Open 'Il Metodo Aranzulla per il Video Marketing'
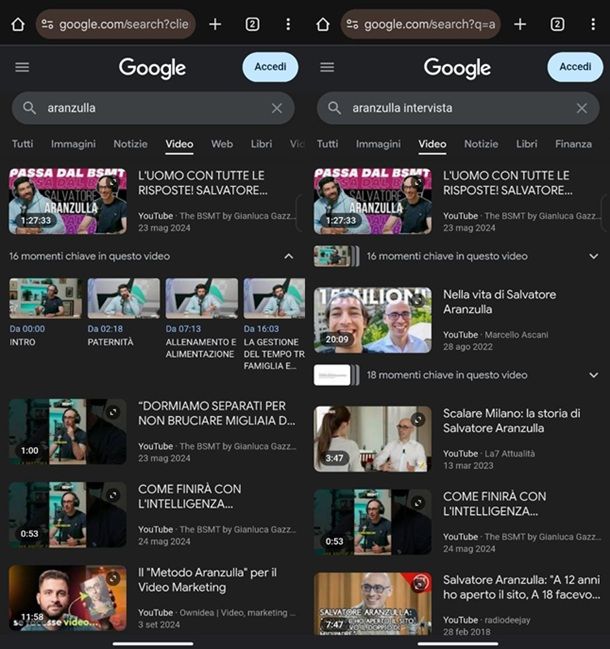The image size is (610, 649). tap(207, 580)
